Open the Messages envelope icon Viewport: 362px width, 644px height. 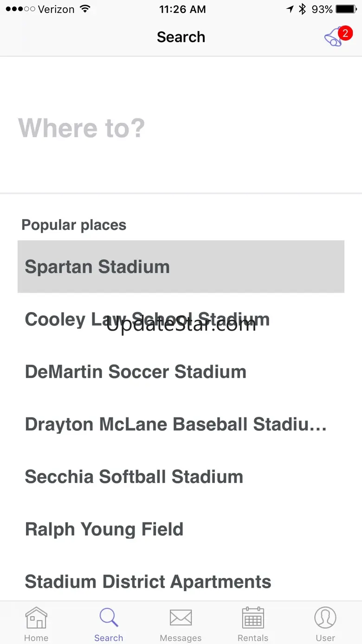click(181, 618)
